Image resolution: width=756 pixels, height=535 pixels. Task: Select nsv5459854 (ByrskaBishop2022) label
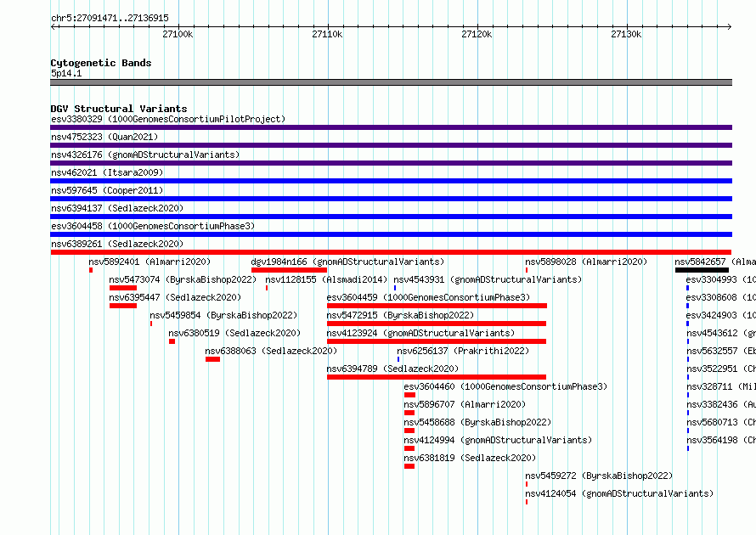click(223, 315)
